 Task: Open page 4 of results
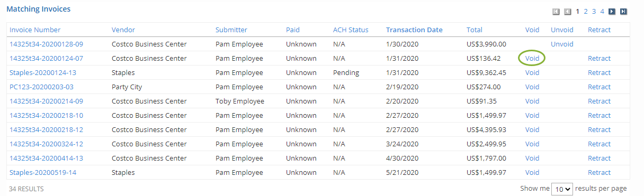pos(602,11)
